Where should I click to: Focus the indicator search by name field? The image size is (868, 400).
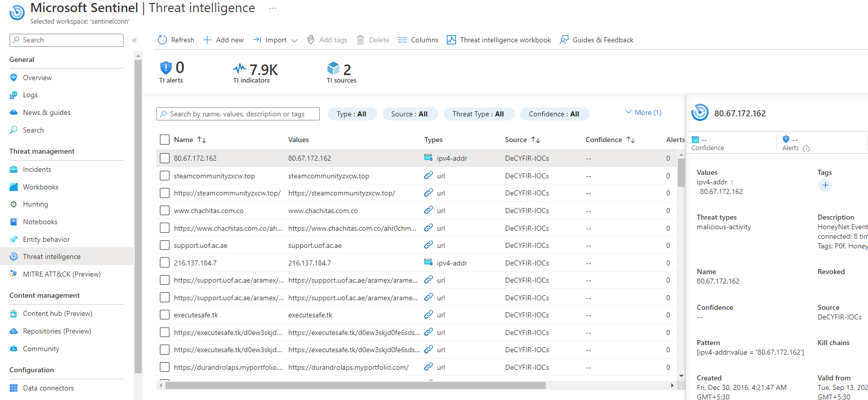pyautogui.click(x=238, y=114)
